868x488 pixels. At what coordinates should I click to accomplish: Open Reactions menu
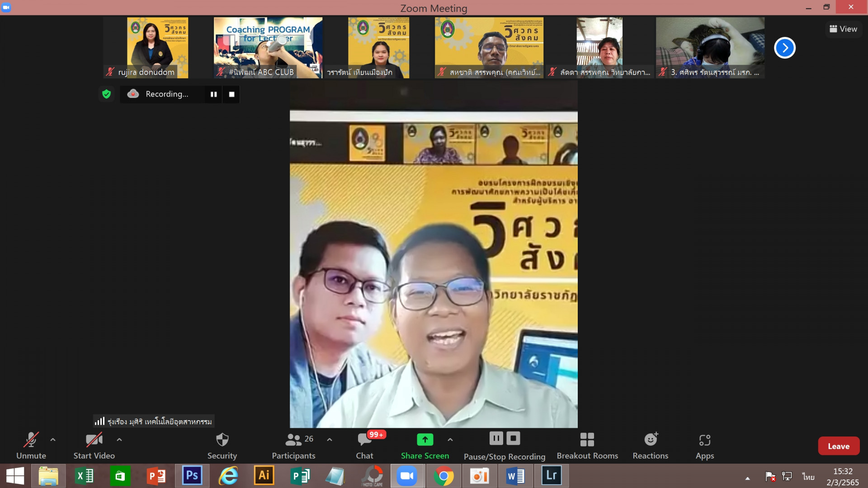click(x=651, y=446)
